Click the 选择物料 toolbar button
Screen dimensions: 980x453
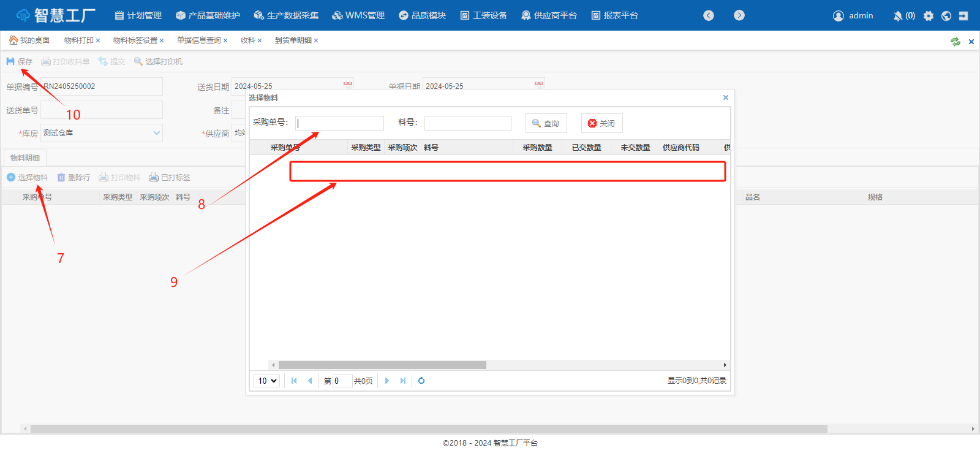pos(28,177)
